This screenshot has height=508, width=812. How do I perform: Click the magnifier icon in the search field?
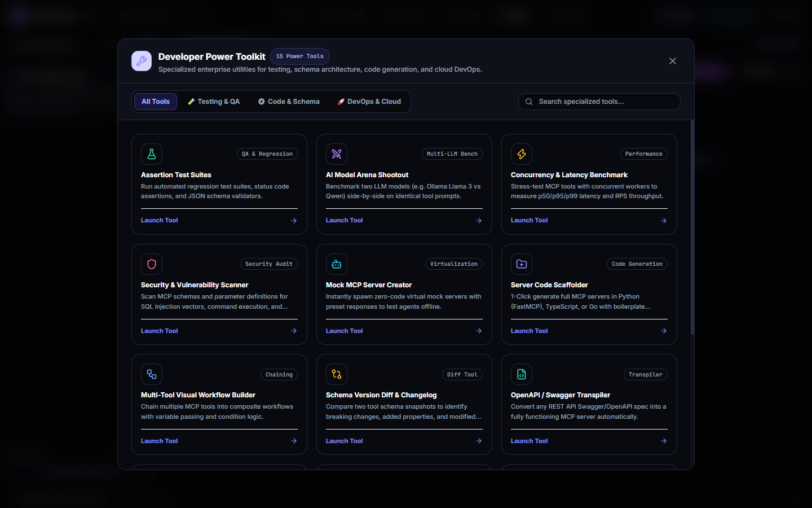click(529, 102)
